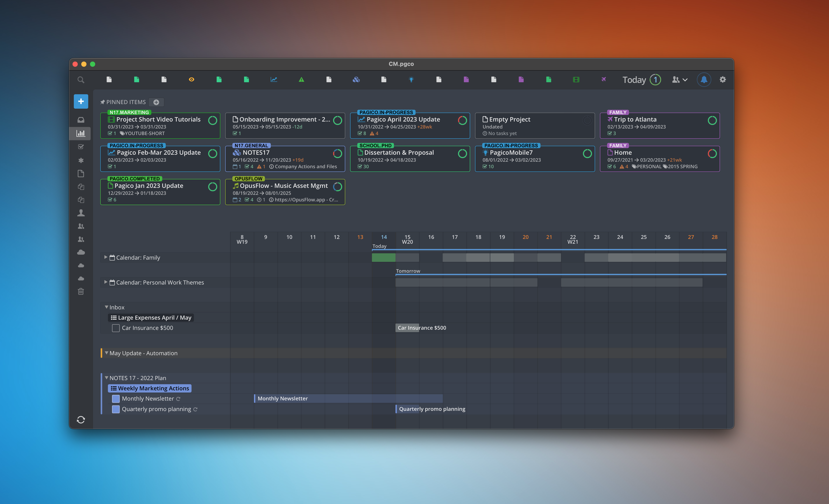
Task: Expand Calendar: Personal Work Themes row
Action: [106, 282]
